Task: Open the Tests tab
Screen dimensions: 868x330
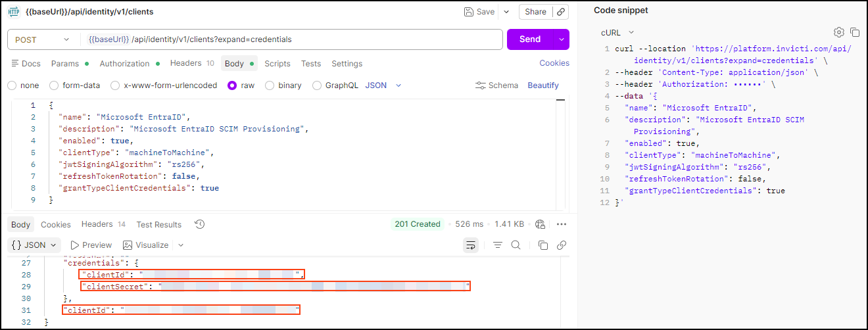Action: pyautogui.click(x=311, y=64)
